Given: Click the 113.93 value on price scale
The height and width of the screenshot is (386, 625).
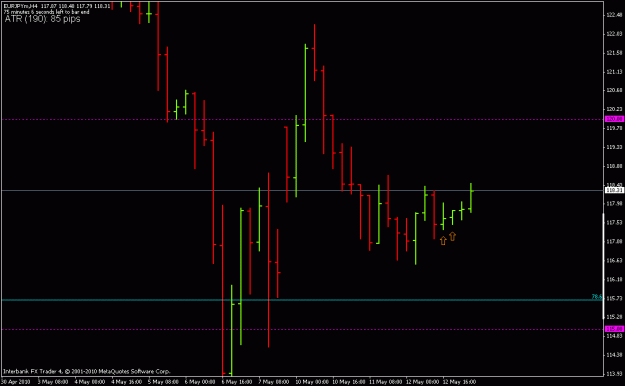Looking at the screenshot, I should [x=614, y=374].
